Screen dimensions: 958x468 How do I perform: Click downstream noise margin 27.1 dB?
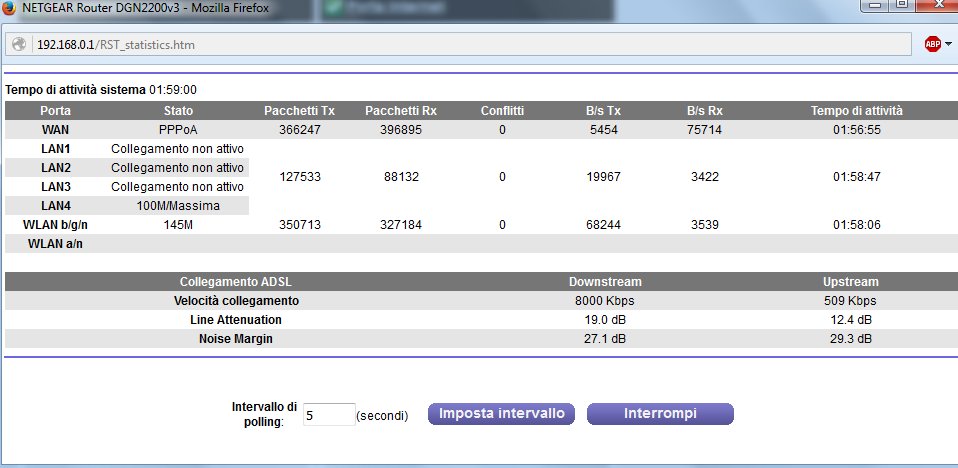(x=605, y=338)
